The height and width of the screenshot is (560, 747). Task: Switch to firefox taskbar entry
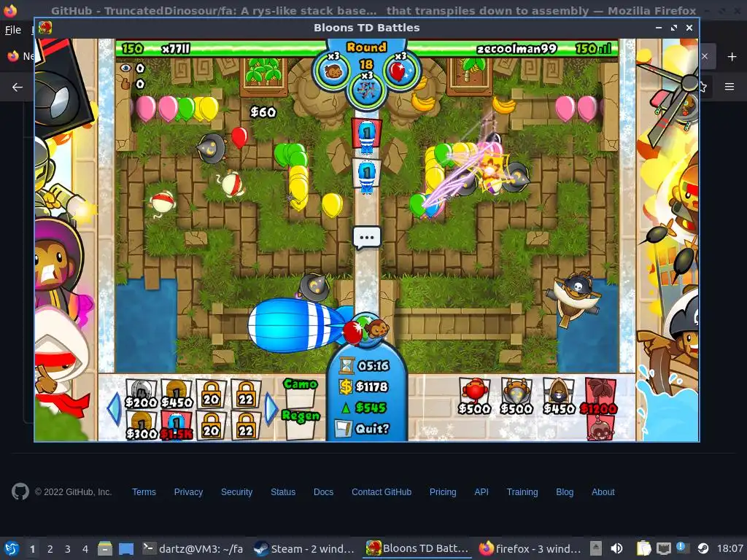click(x=529, y=548)
